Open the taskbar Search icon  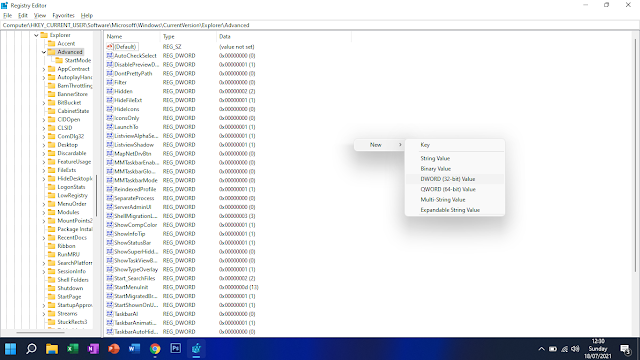(31, 349)
